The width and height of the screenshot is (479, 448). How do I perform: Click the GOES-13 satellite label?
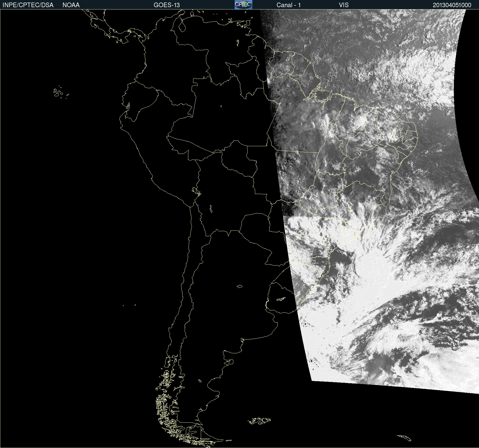pyautogui.click(x=167, y=5)
